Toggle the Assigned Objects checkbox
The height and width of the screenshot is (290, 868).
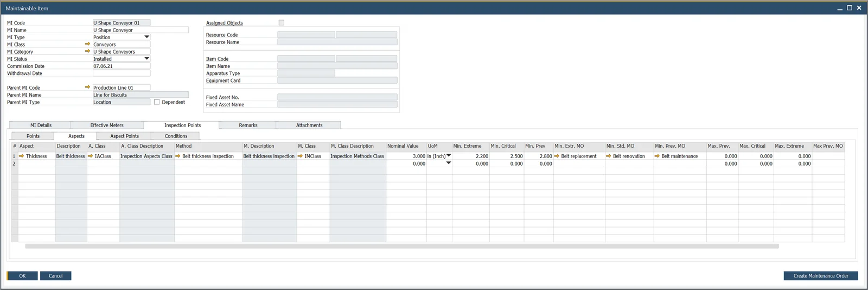[x=281, y=22]
